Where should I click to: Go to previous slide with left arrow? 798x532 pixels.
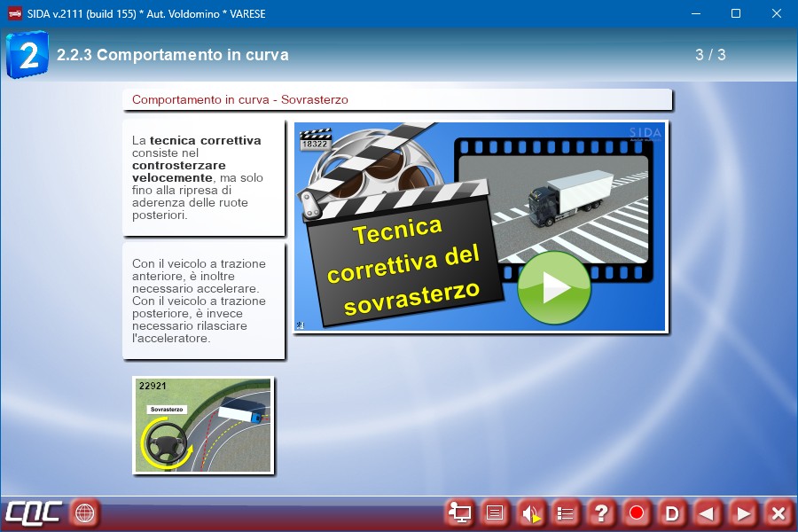pos(707,512)
